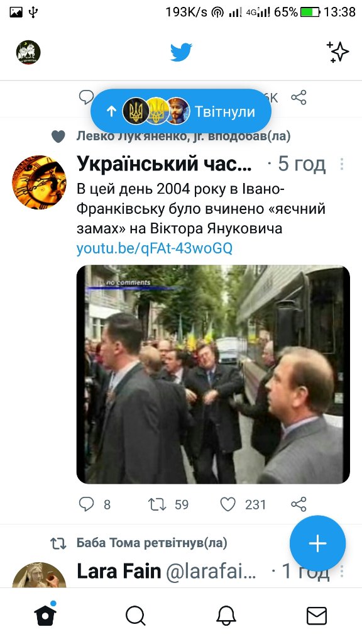Open Український час profile picture
This screenshot has width=362, height=644.
pos(39,182)
